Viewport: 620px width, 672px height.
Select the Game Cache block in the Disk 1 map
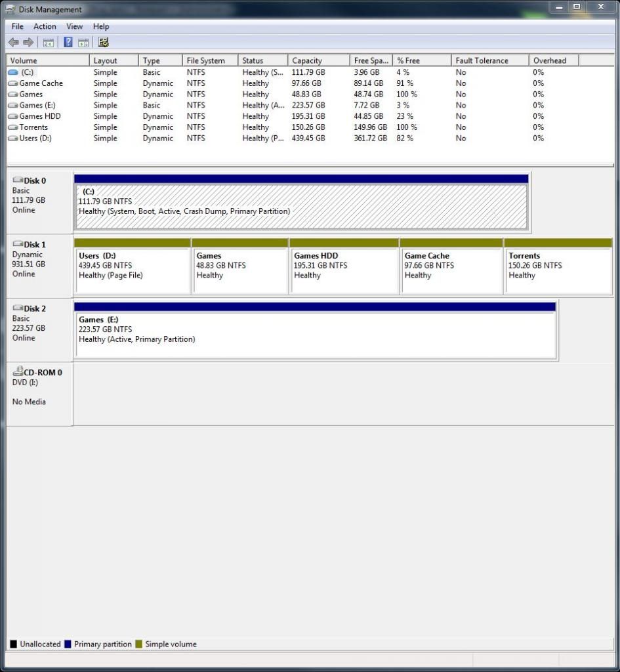pyautogui.click(x=451, y=266)
